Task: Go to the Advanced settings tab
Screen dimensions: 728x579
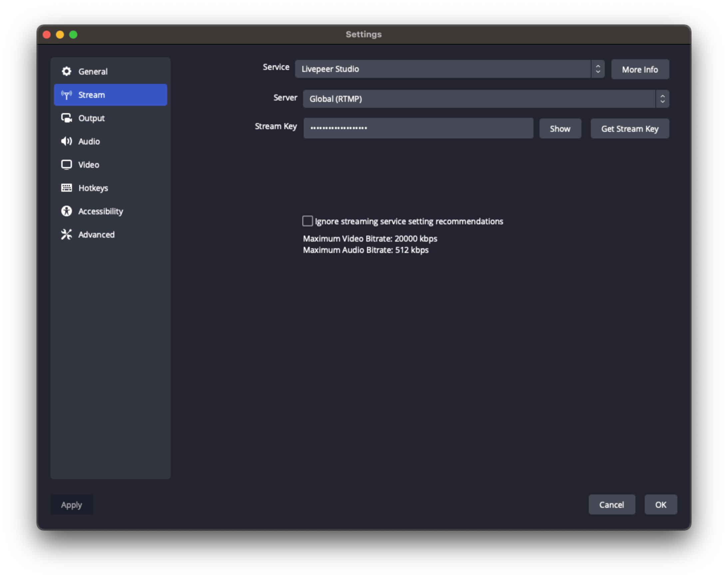Action: click(111, 235)
